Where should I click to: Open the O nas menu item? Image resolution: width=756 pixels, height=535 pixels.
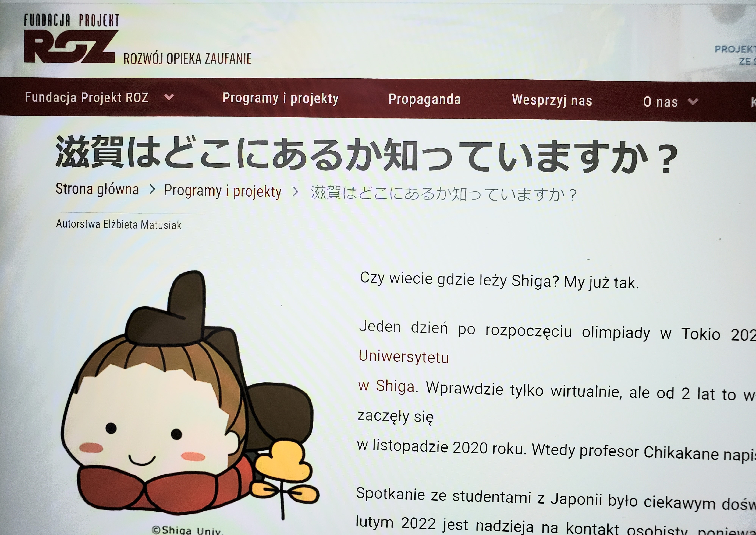[x=660, y=102]
